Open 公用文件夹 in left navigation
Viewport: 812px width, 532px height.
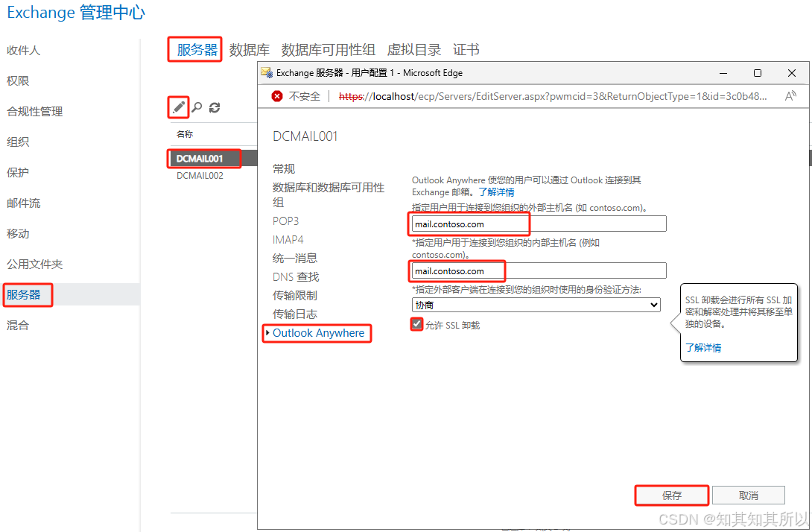pos(35,265)
